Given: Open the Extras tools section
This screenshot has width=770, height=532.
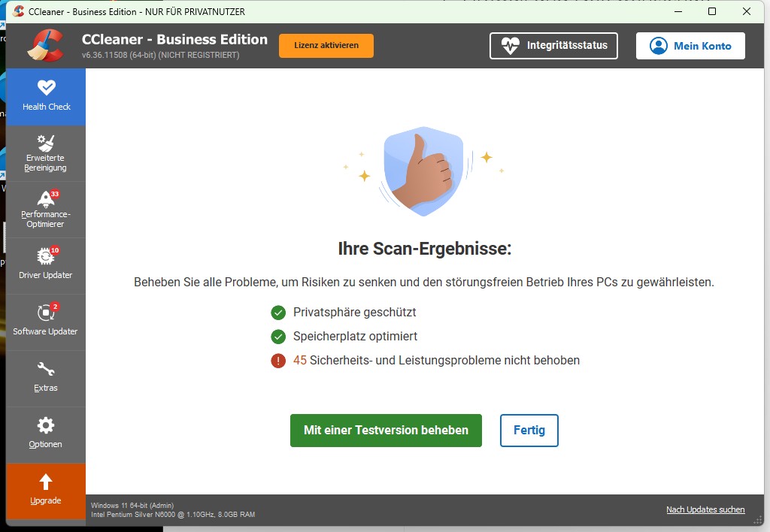Looking at the screenshot, I should coord(46,379).
